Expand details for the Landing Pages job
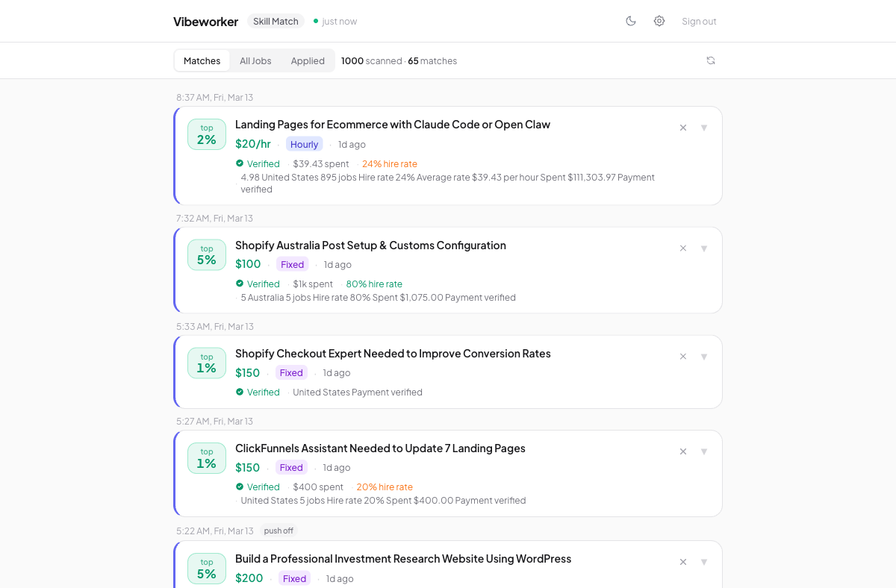Viewport: 896px width, 588px height. click(703, 128)
